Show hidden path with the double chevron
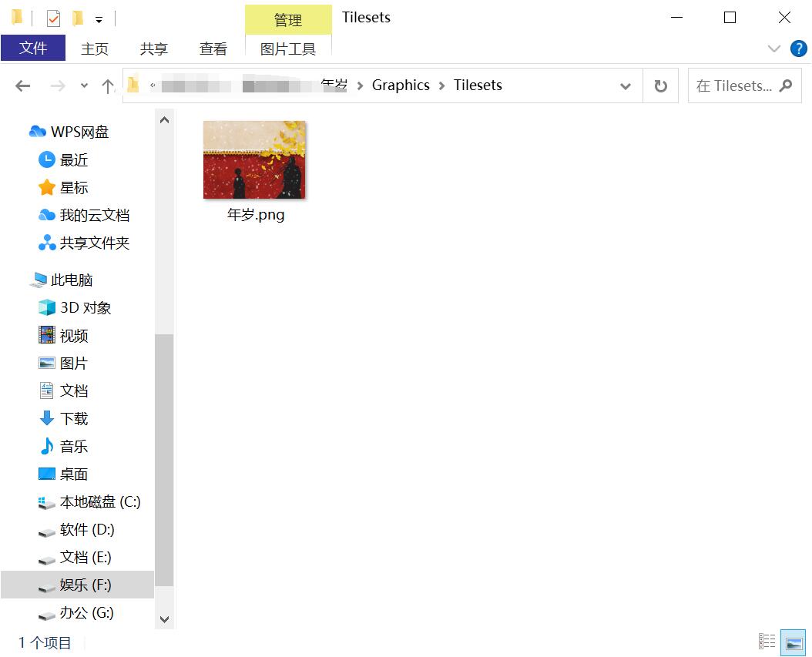 click(x=153, y=85)
